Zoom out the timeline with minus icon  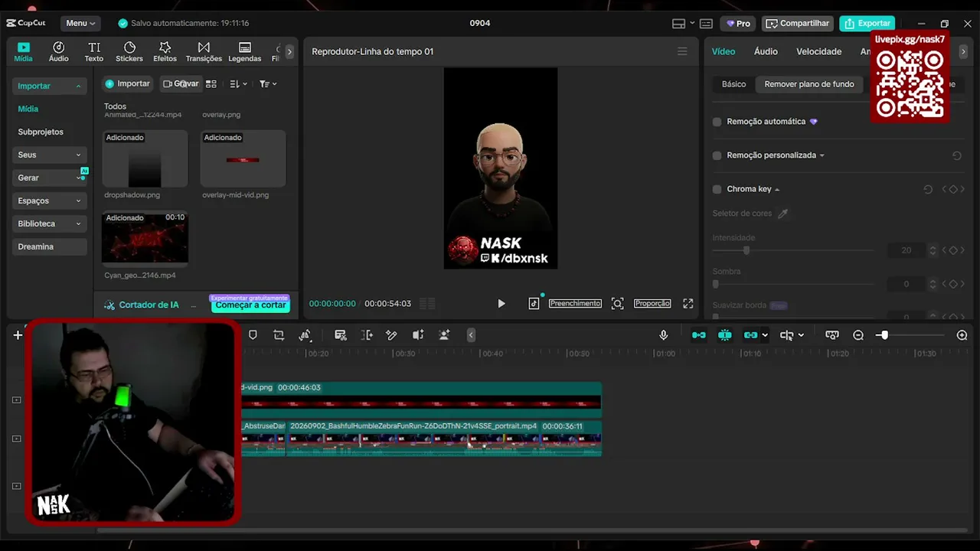click(x=858, y=335)
